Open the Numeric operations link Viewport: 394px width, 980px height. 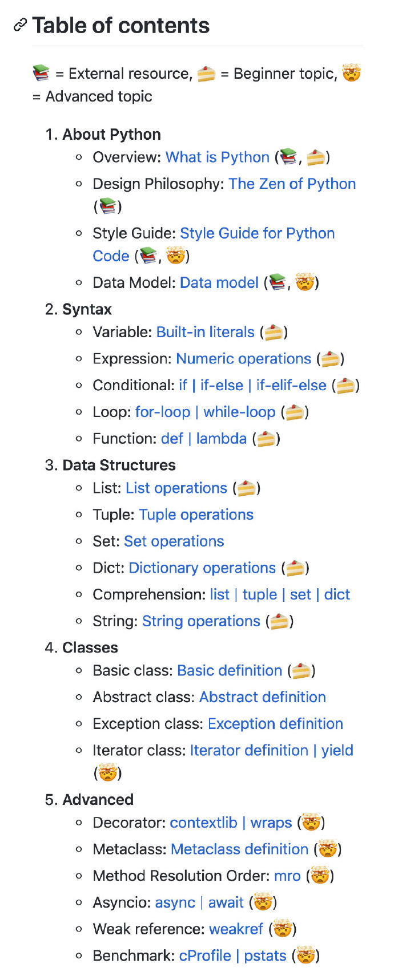244,358
